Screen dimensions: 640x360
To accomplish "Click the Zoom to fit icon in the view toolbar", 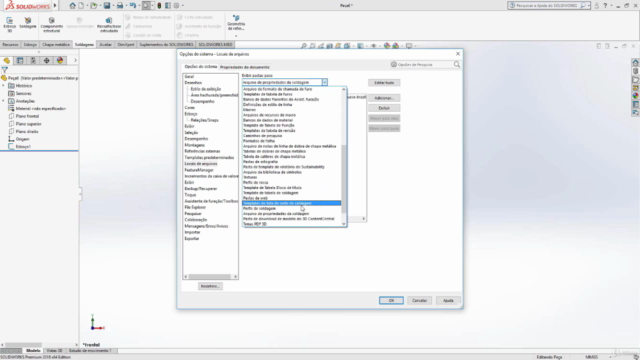I will coord(304,46).
